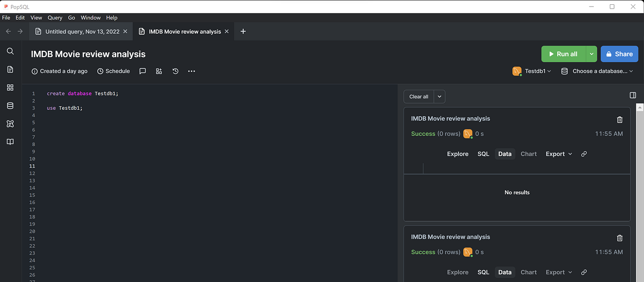Open the queries document icon in sidebar

pos(10,69)
